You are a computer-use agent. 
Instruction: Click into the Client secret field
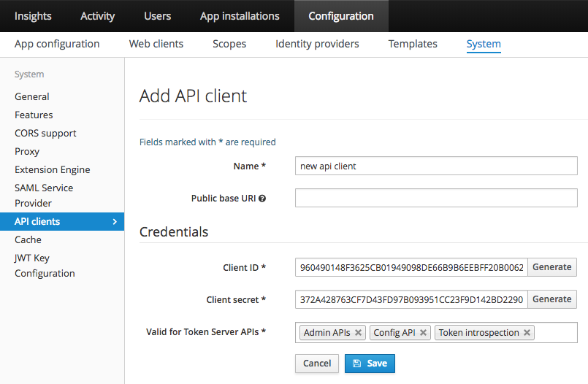411,299
